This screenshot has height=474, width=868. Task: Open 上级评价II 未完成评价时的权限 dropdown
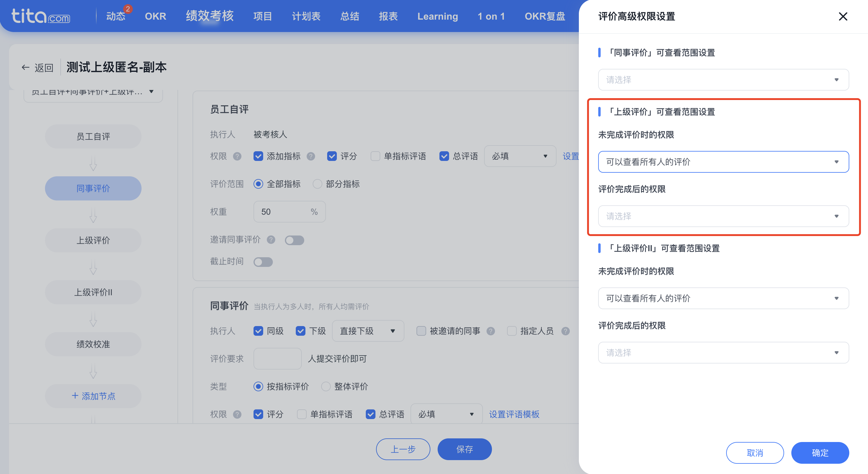(x=723, y=298)
